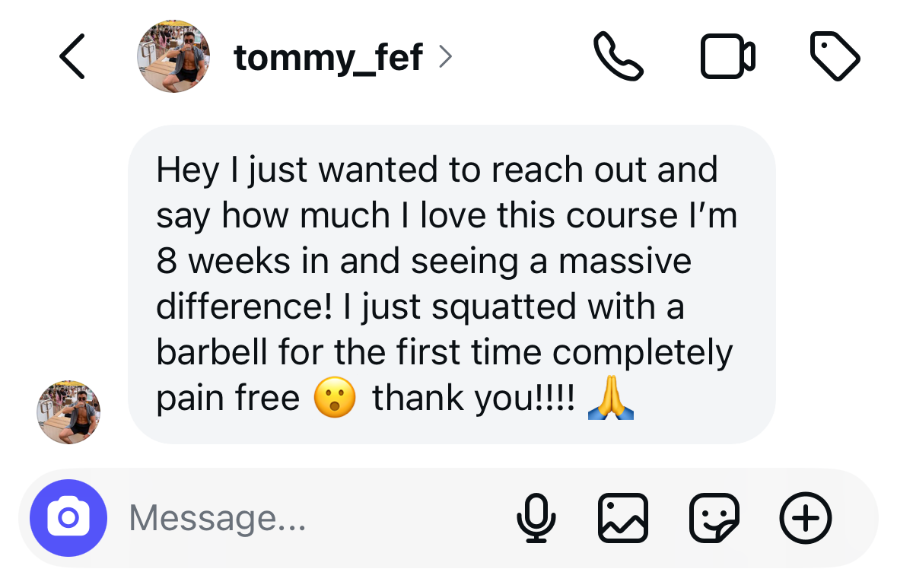Open the photo gallery picker icon

(623, 518)
